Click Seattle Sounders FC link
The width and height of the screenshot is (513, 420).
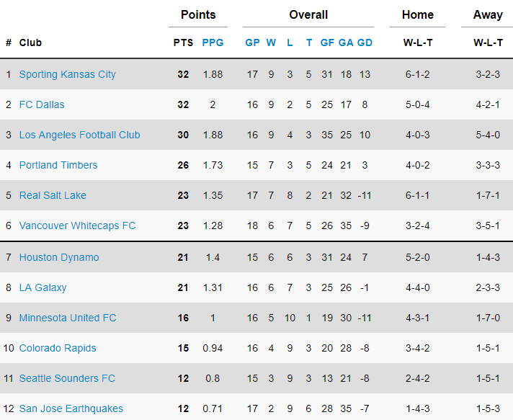click(67, 378)
